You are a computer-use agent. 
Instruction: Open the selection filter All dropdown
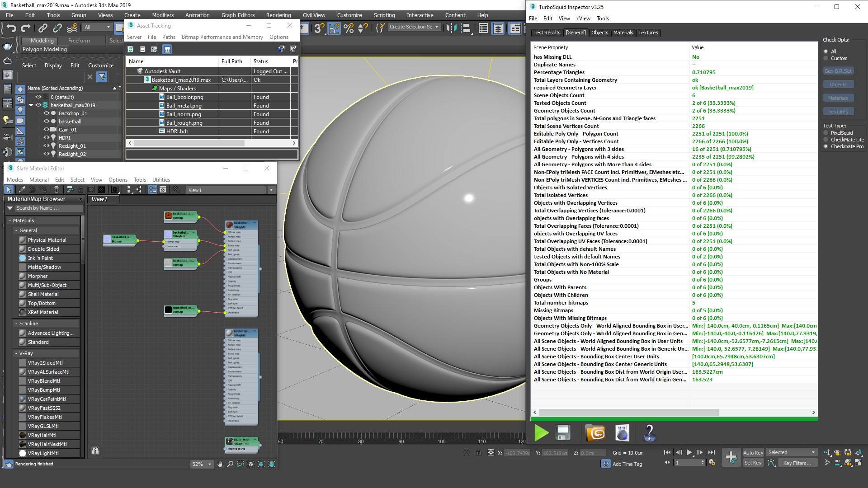97,27
